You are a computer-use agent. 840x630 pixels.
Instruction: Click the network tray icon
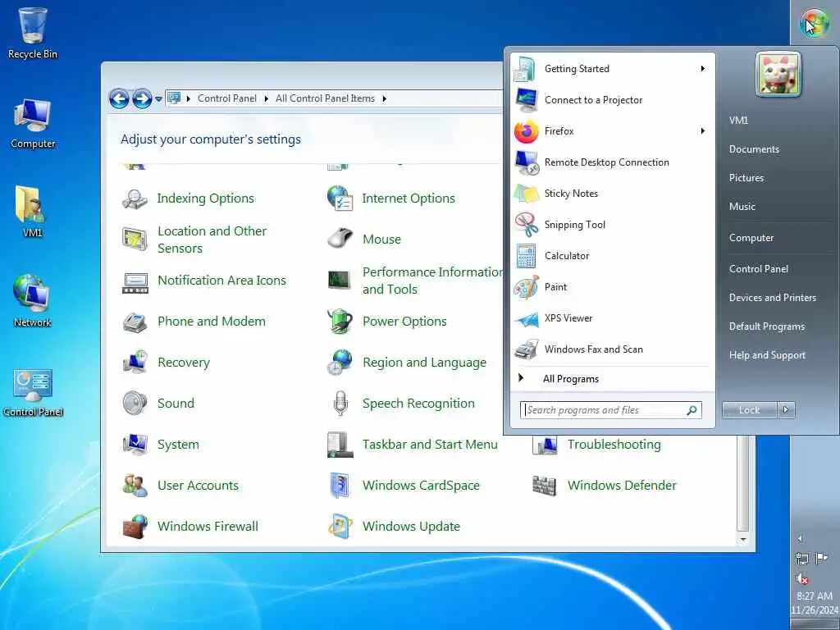pos(802,559)
